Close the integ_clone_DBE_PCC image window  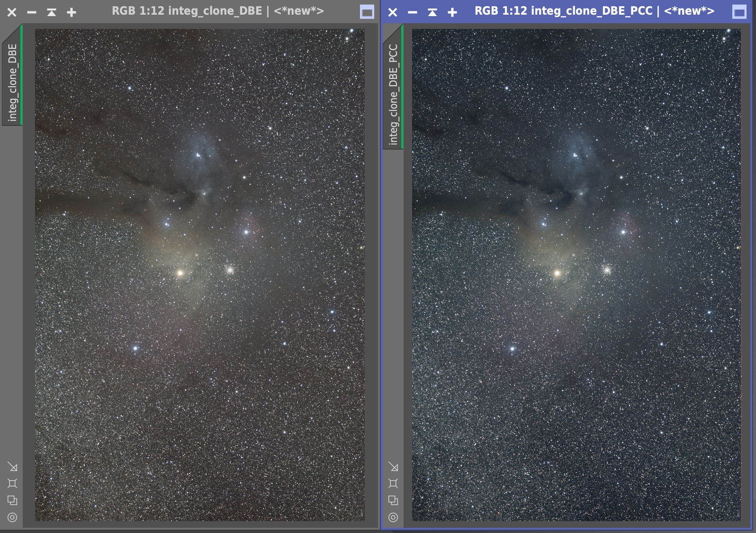click(x=393, y=12)
